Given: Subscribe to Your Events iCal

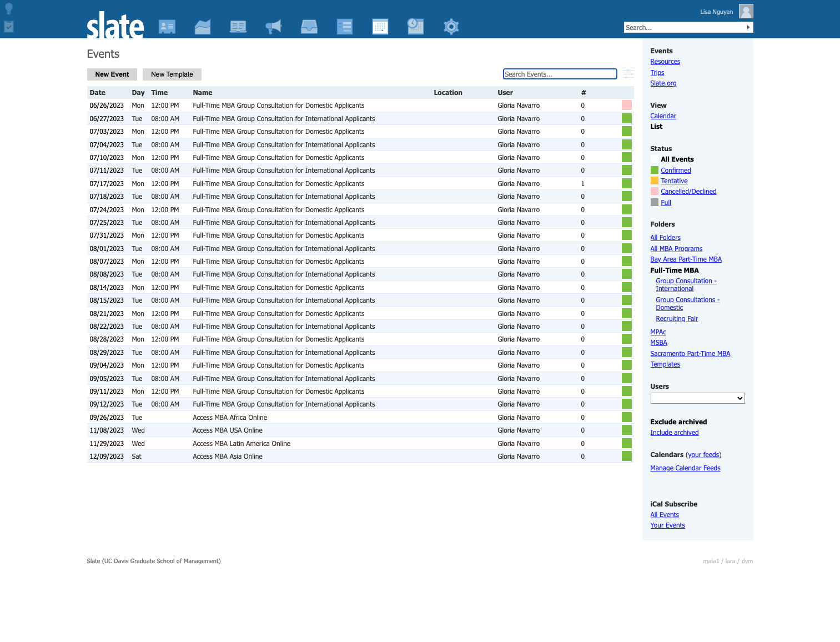Looking at the screenshot, I should (667, 525).
